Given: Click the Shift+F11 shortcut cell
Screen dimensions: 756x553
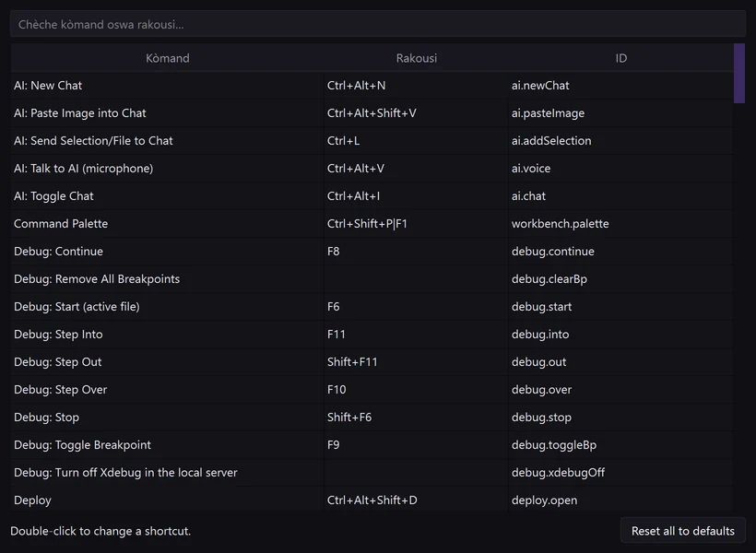Looking at the screenshot, I should [416, 361].
